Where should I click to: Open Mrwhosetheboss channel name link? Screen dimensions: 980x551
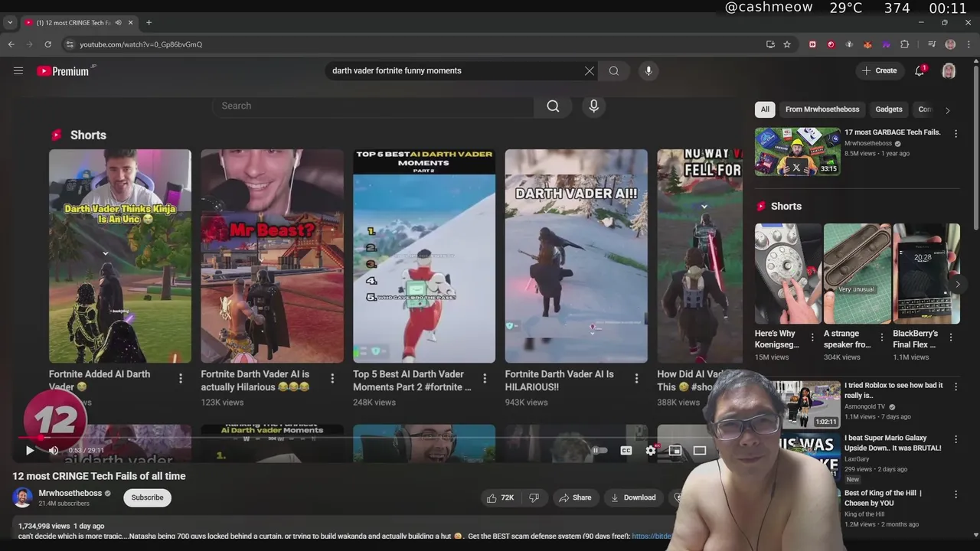click(x=70, y=493)
